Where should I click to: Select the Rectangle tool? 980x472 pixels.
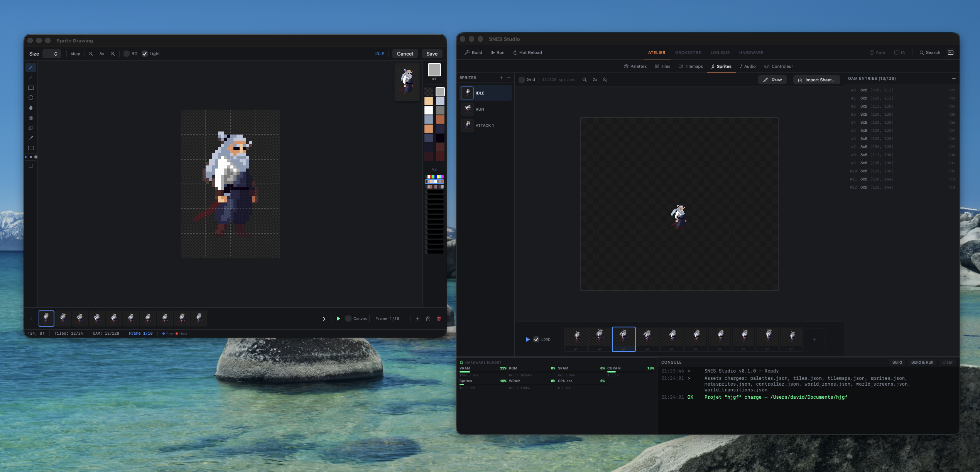point(31,88)
